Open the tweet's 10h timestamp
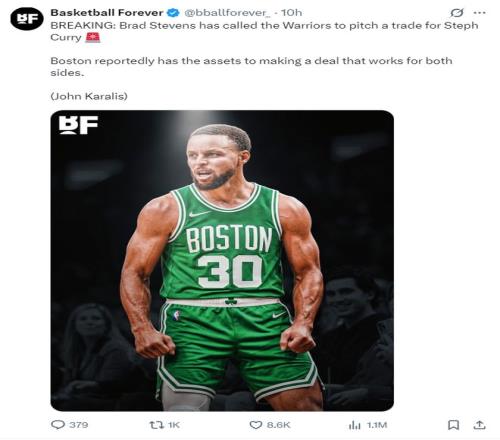 pos(291,13)
